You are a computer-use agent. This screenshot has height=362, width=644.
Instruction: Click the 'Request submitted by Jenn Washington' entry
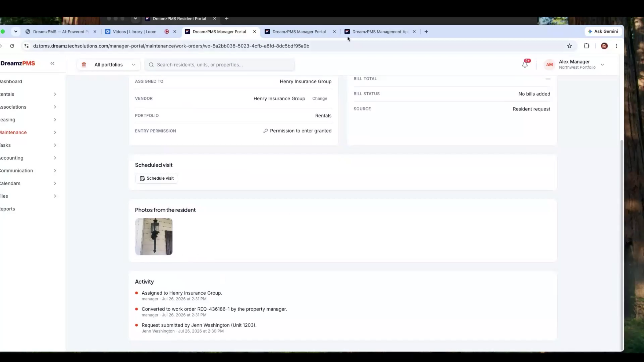tap(199, 325)
